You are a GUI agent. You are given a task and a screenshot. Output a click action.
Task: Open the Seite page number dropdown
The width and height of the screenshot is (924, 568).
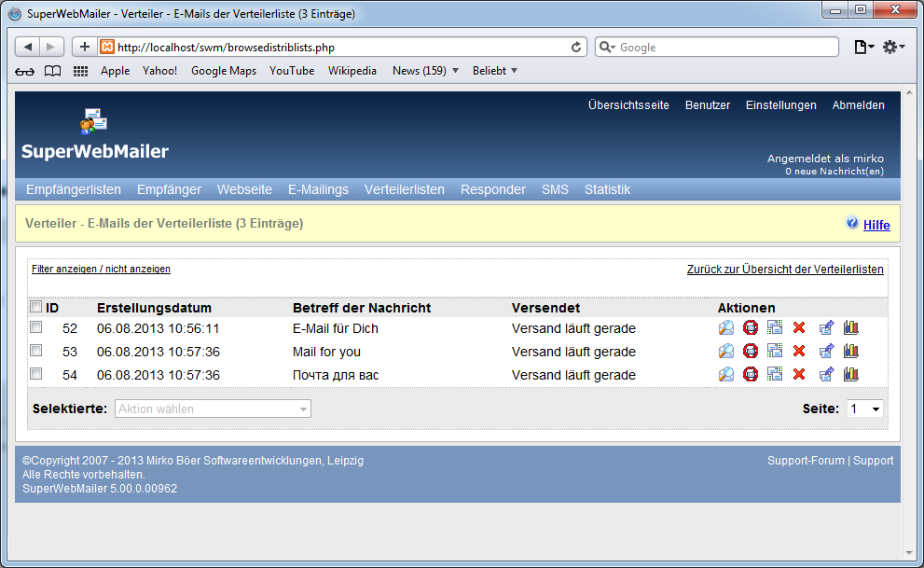[865, 409]
